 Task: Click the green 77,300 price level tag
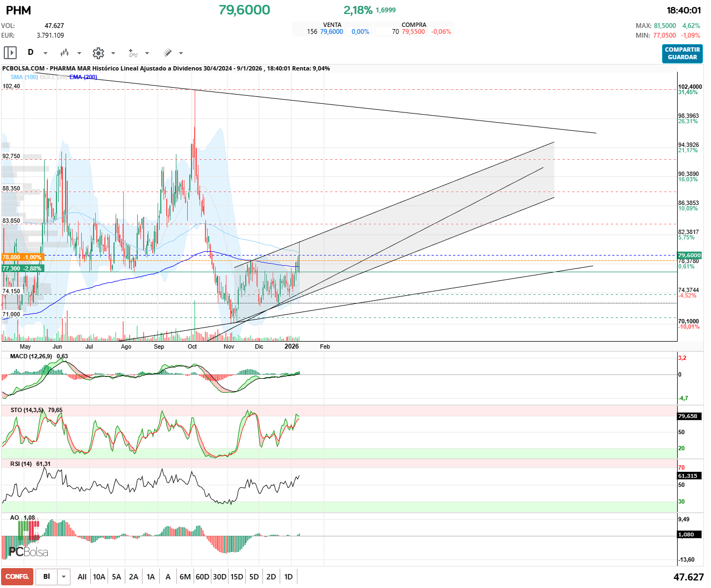[x=22, y=268]
